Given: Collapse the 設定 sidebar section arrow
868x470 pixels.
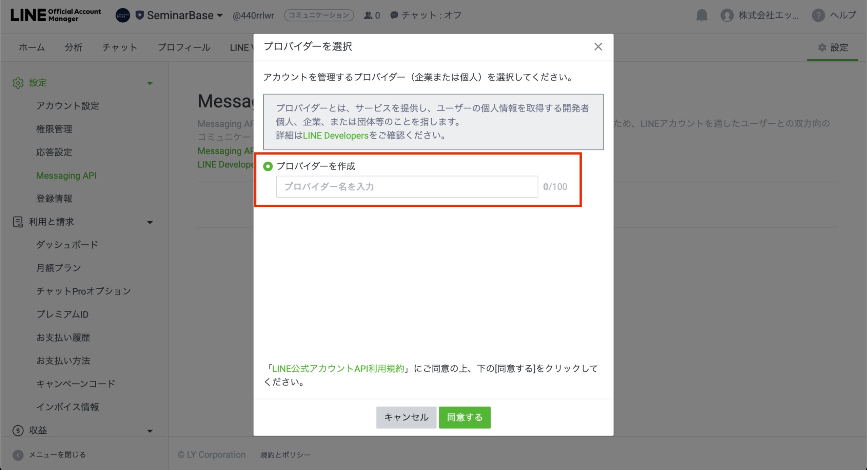Looking at the screenshot, I should [x=150, y=83].
